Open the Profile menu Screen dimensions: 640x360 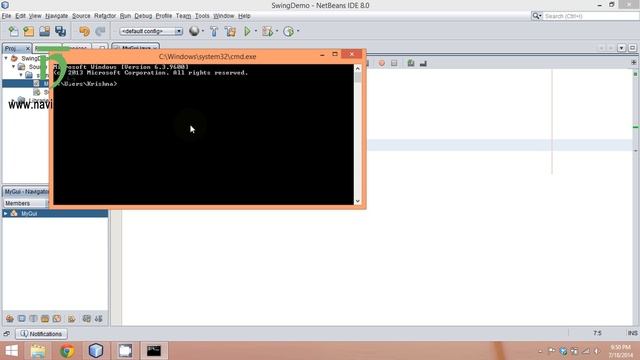pos(164,16)
